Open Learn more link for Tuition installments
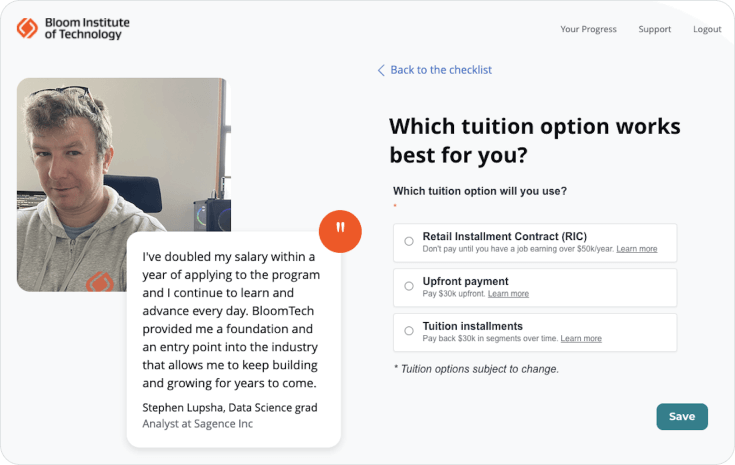Screen dimensions: 735x465 click(x=581, y=339)
